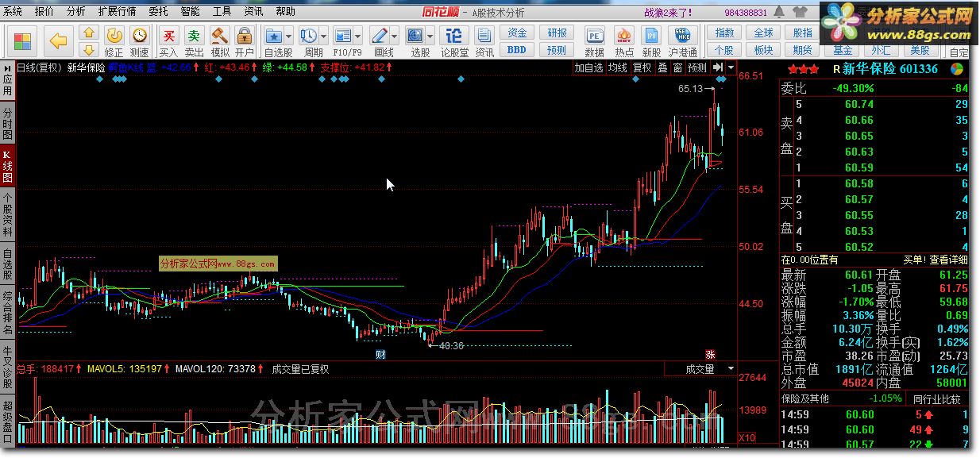This screenshot has height=458, width=980.
Task: Toggle 窗 window option
Action: click(x=677, y=68)
